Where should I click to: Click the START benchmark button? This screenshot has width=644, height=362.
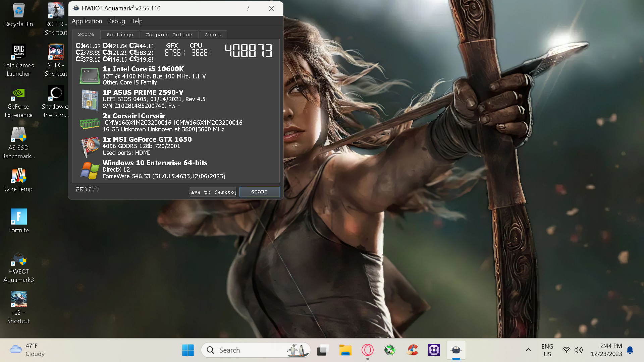click(260, 192)
